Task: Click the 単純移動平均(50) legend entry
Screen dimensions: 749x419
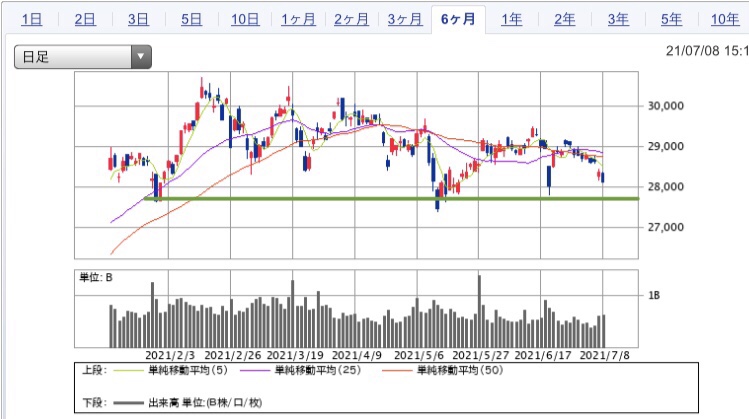Action: tap(460, 370)
